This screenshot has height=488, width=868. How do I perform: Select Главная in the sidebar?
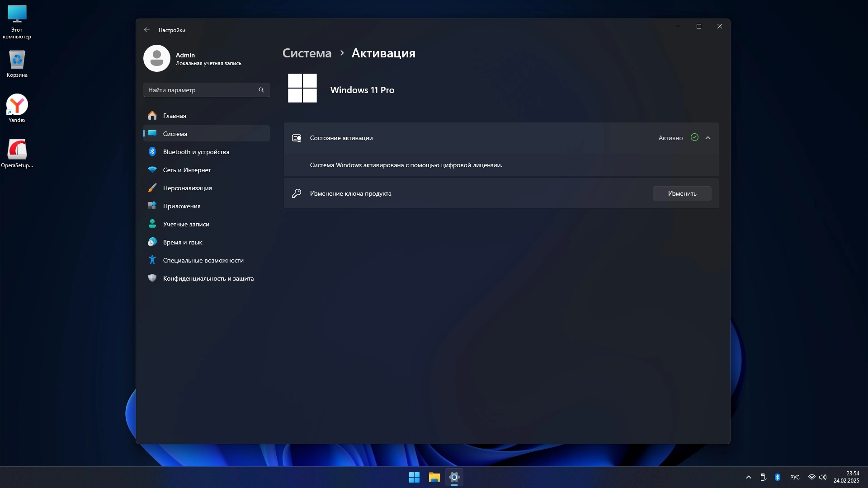coord(175,116)
